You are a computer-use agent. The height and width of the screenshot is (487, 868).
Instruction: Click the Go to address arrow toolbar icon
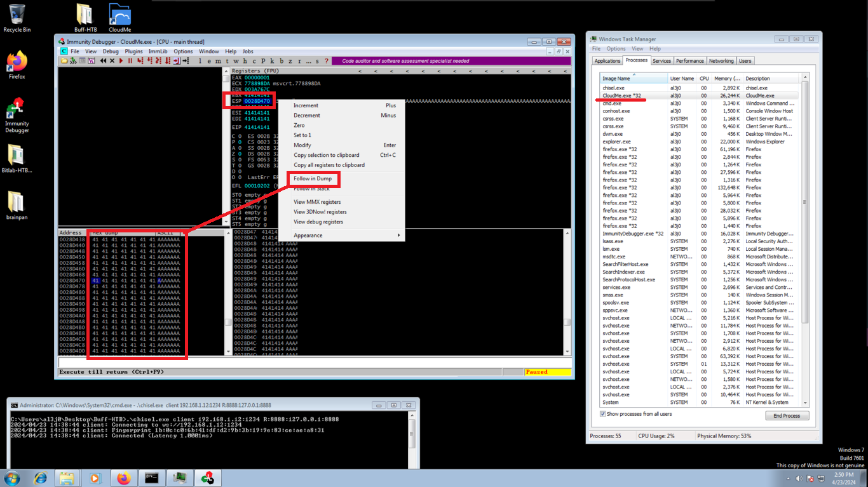(186, 61)
